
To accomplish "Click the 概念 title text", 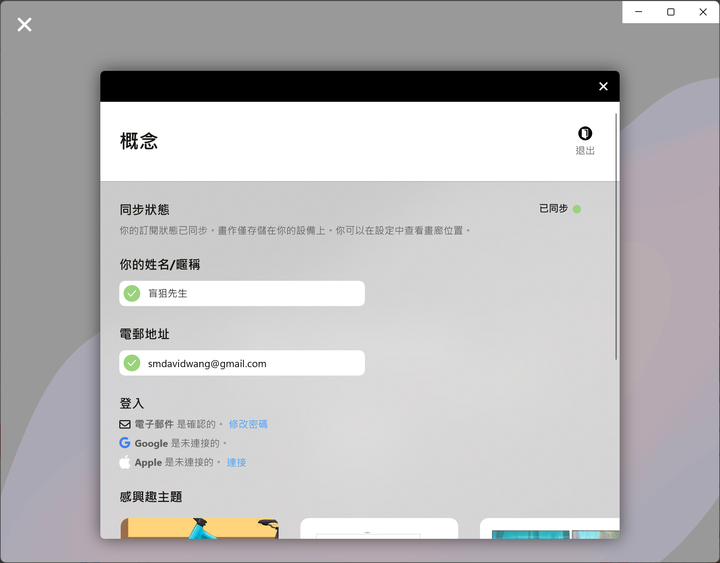I will coord(139,141).
